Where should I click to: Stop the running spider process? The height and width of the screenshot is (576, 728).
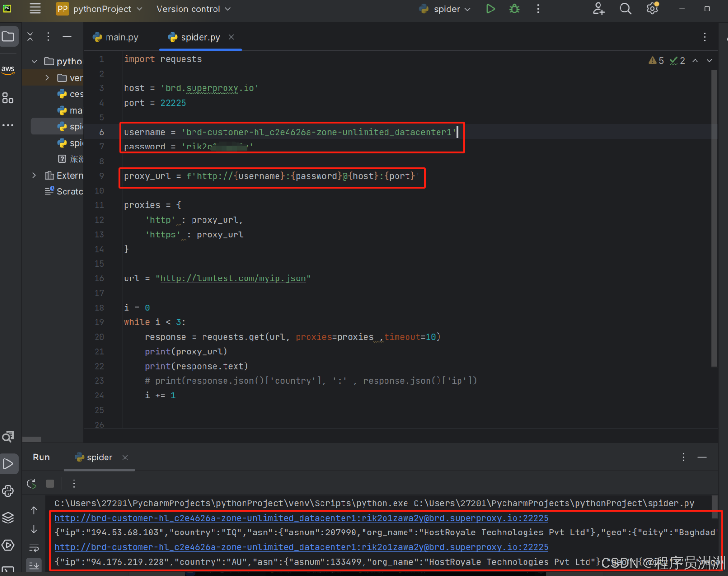click(x=50, y=484)
